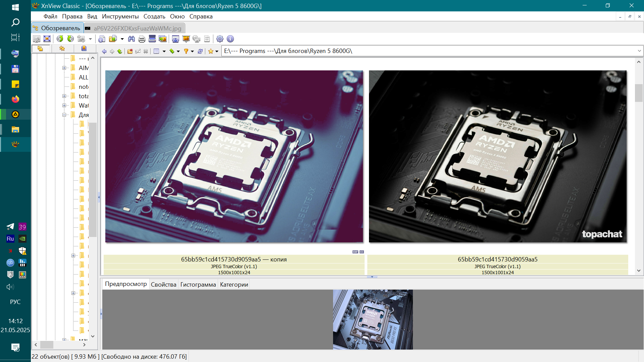Expand the address path dropdown
The height and width of the screenshot is (362, 644).
coord(639,51)
